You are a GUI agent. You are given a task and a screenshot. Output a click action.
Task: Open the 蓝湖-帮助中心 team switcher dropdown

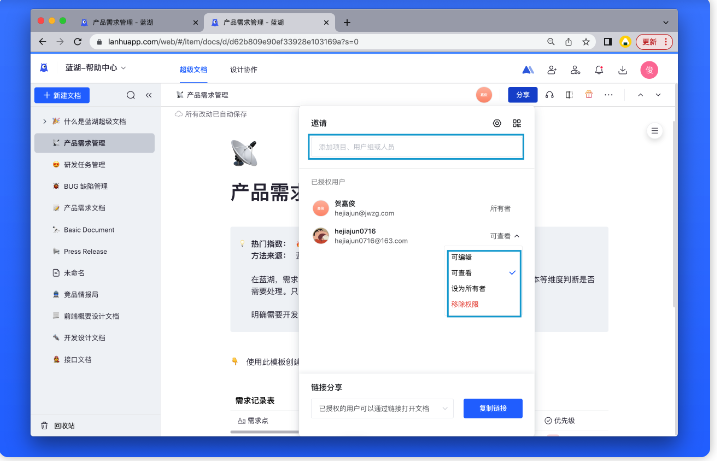point(96,68)
